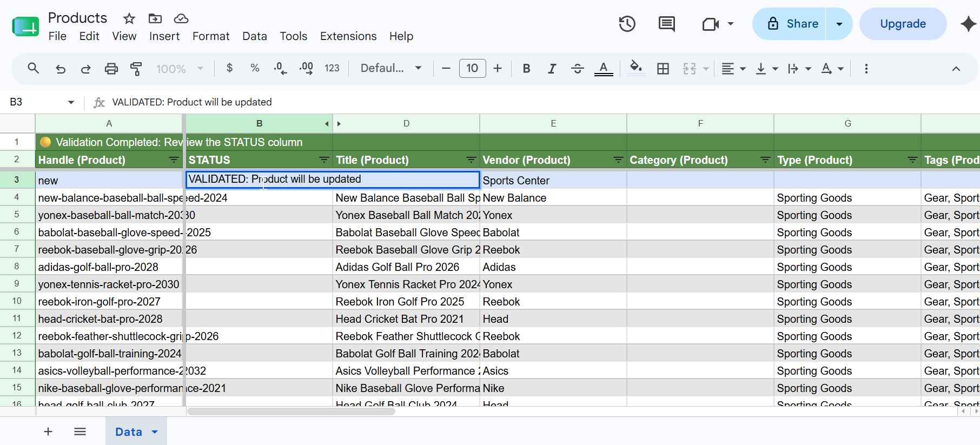
Task: Open the Format menu
Action: [211, 36]
